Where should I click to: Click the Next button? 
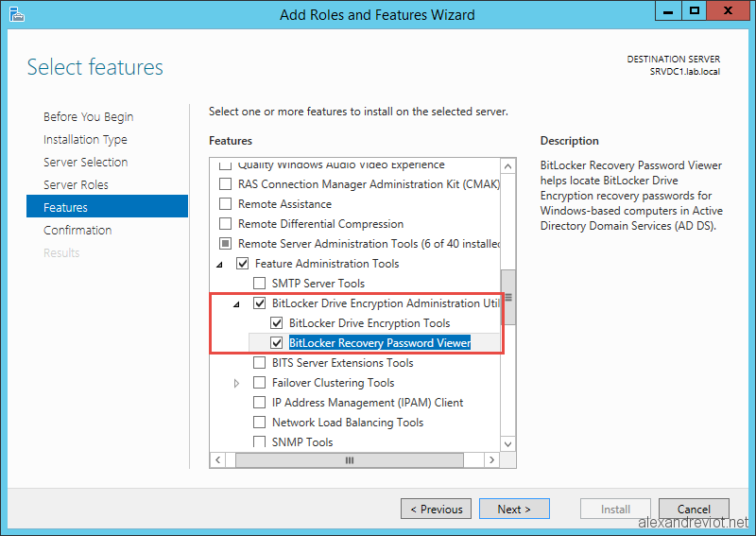coord(514,510)
